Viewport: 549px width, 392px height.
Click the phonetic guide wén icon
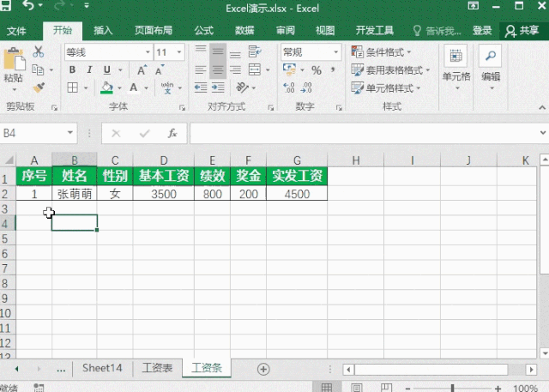point(167,87)
